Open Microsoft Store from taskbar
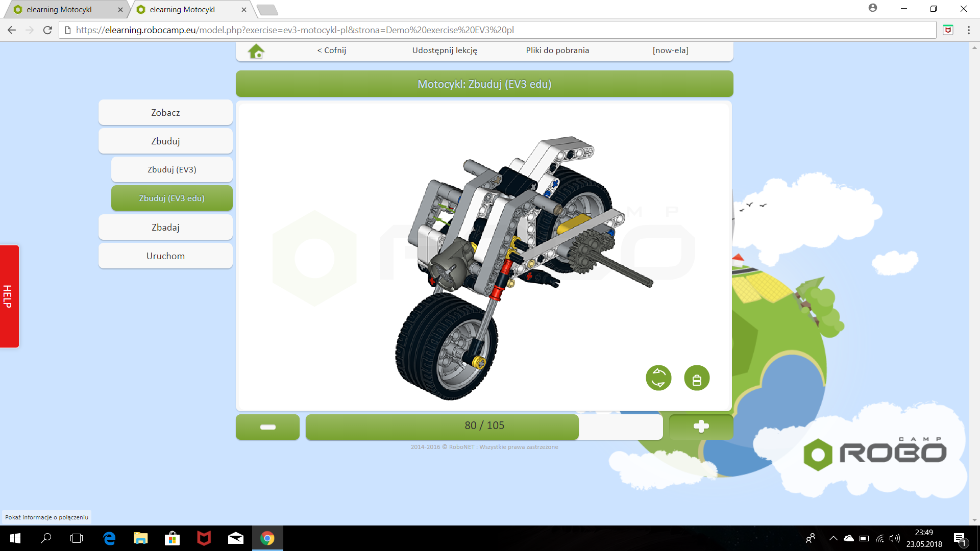Image resolution: width=980 pixels, height=551 pixels. [173, 538]
